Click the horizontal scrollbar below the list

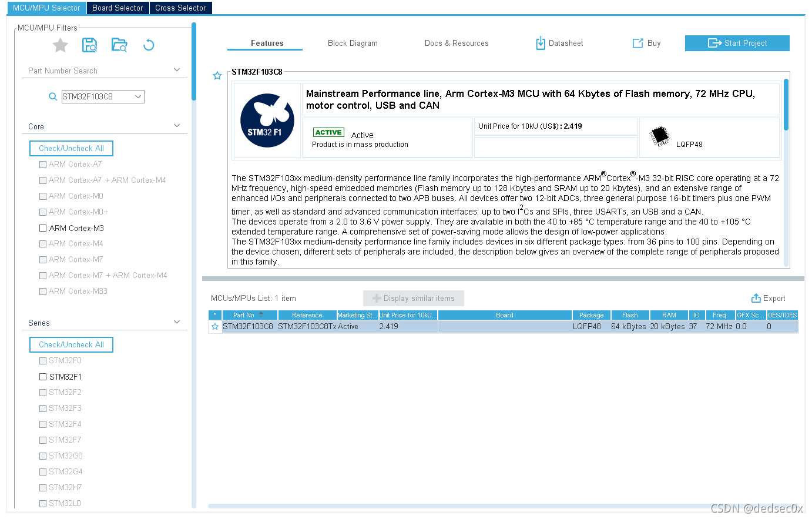pyautogui.click(x=503, y=505)
